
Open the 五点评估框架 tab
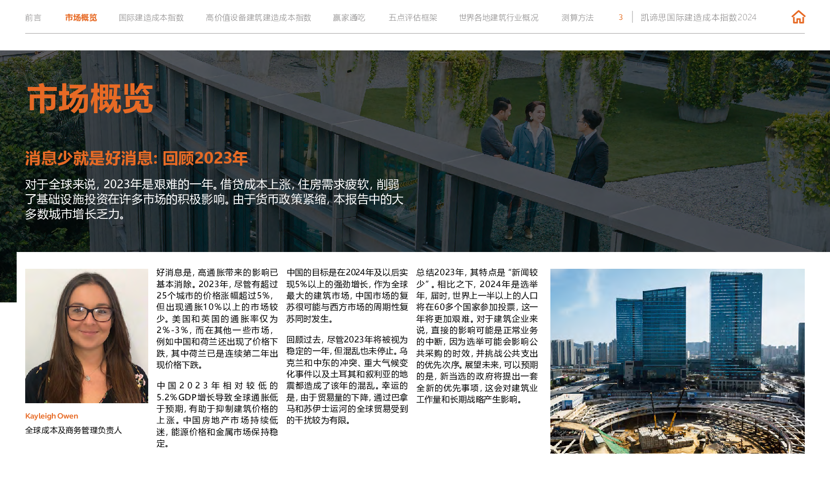tap(413, 18)
